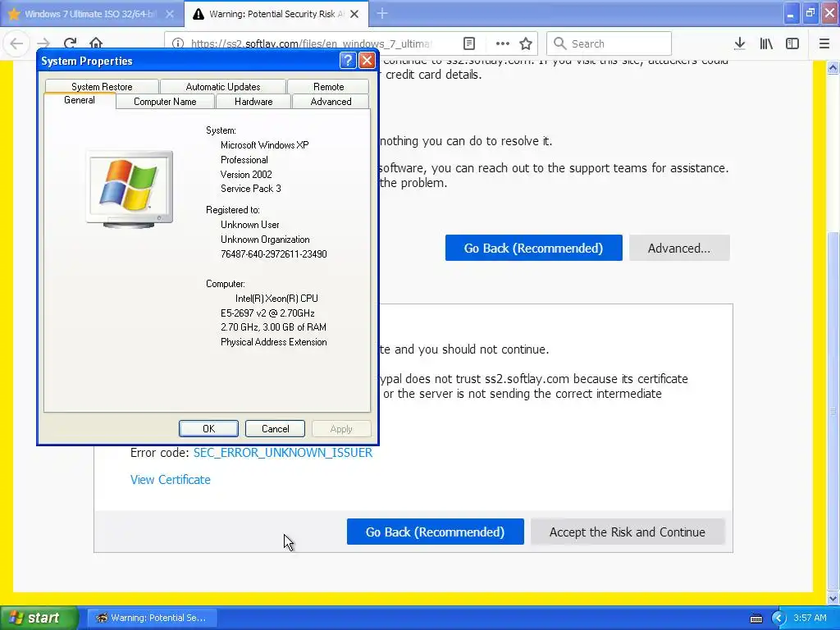Restore down the Firefox window
The width and height of the screenshot is (840, 630).
[810, 13]
